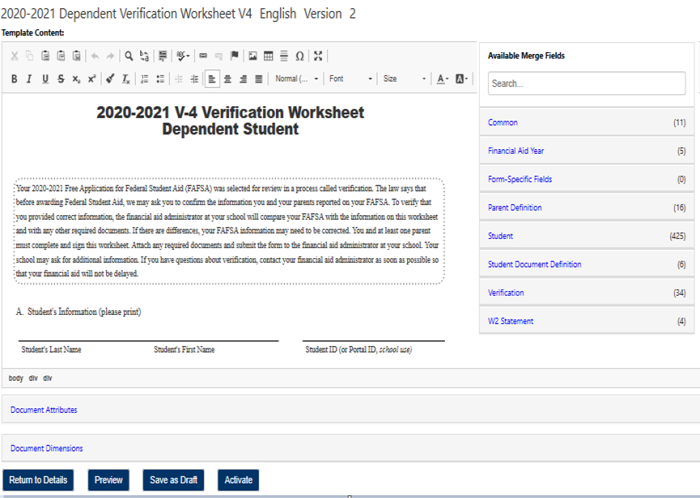Viewport: 700px width, 498px height.
Task: Click the Preview button
Action: [x=108, y=480]
